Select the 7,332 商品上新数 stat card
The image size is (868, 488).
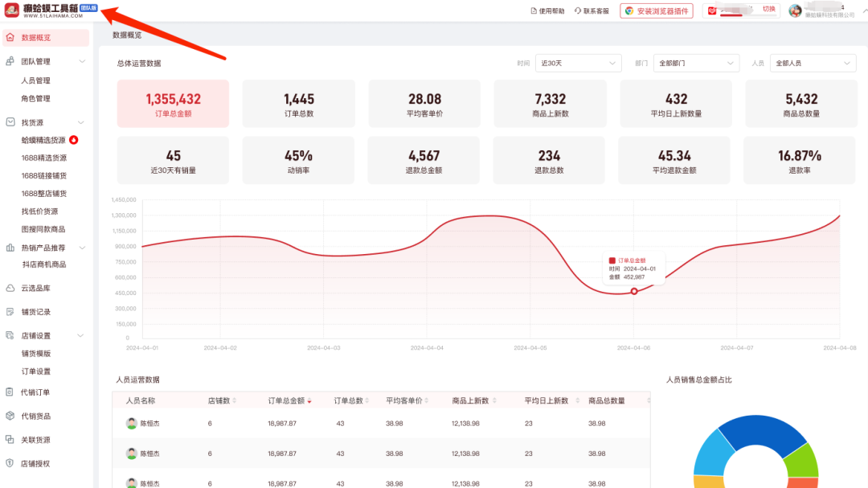[x=551, y=104]
